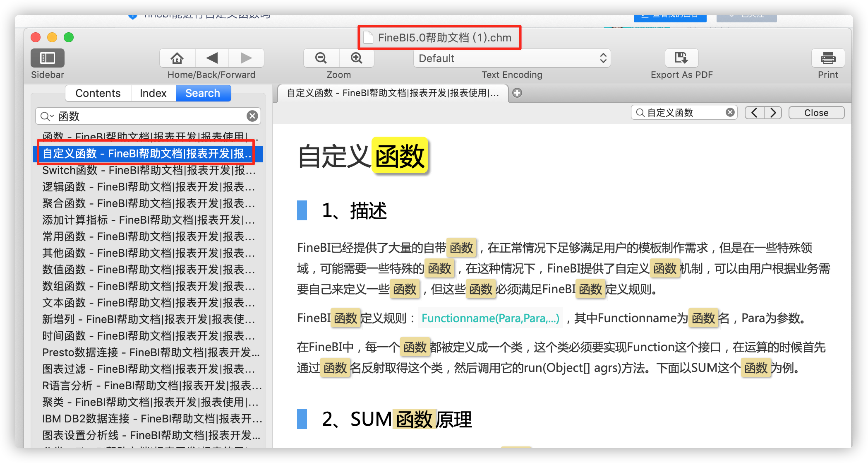
Task: Switch to the Contents tab
Action: pos(98,93)
